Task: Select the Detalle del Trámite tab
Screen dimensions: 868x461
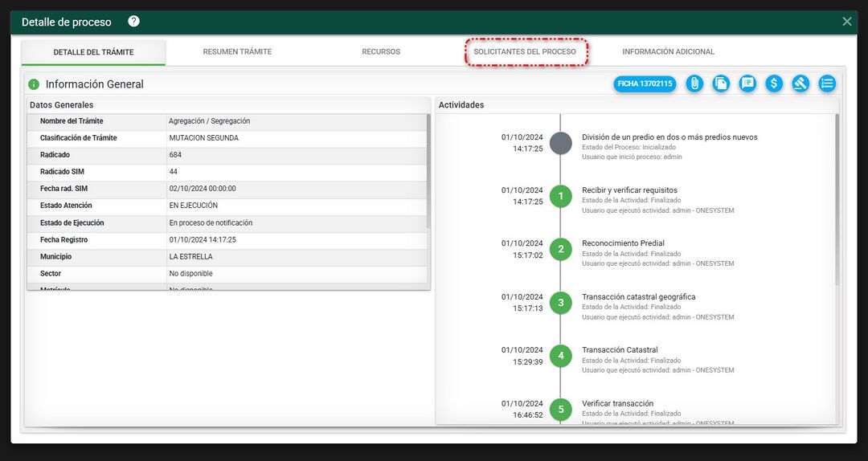Action: [x=93, y=52]
